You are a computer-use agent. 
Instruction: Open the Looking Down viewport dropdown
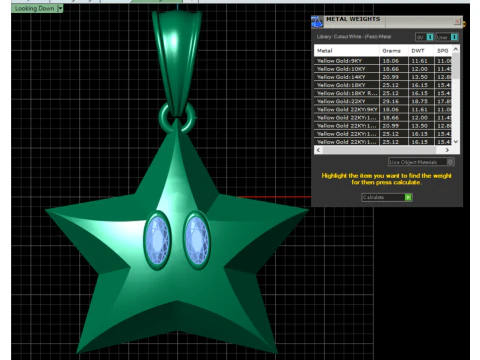coord(60,8)
